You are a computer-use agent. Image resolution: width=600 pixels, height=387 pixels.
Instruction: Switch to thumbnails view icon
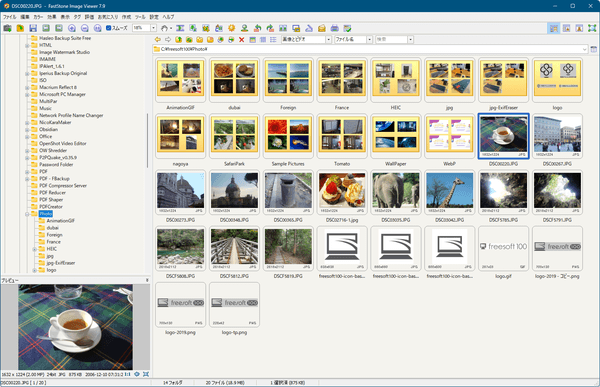[252, 39]
